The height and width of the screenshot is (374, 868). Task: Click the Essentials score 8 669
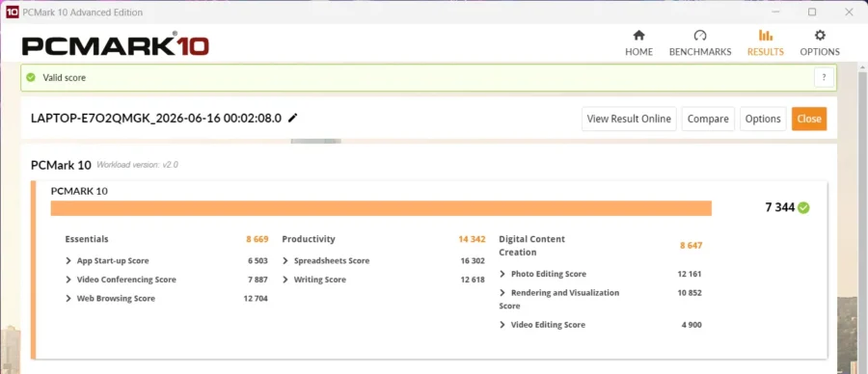258,239
